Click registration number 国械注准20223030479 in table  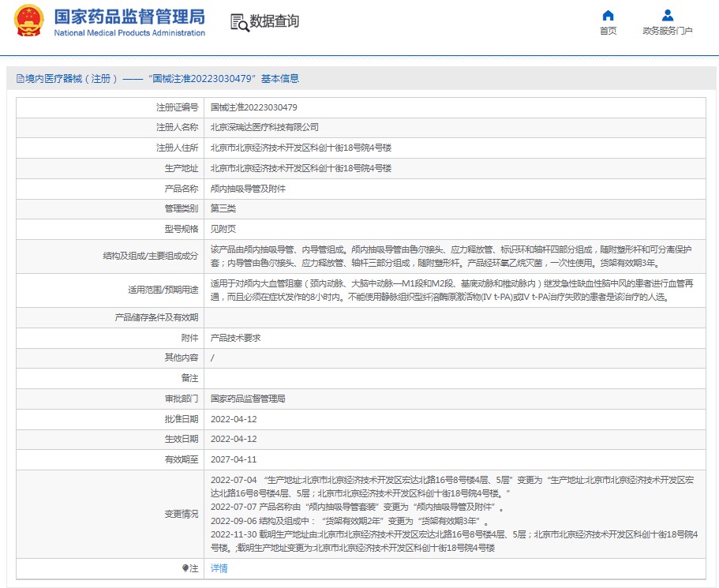pyautogui.click(x=253, y=107)
